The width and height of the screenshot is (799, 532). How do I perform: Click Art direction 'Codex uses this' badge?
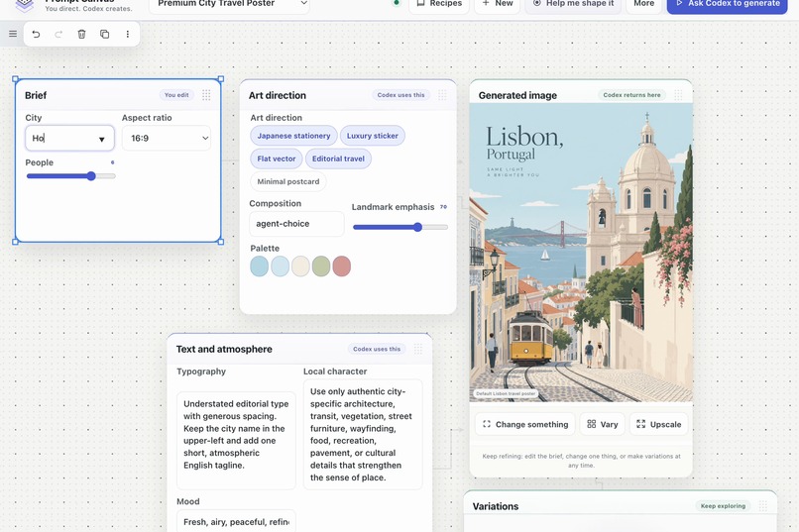[401, 95]
